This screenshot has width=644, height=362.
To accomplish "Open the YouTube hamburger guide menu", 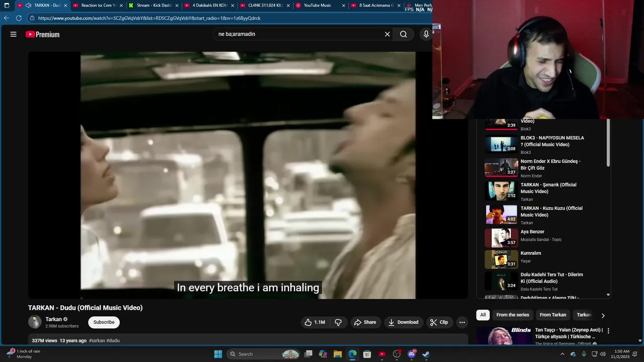I will pos(14,34).
